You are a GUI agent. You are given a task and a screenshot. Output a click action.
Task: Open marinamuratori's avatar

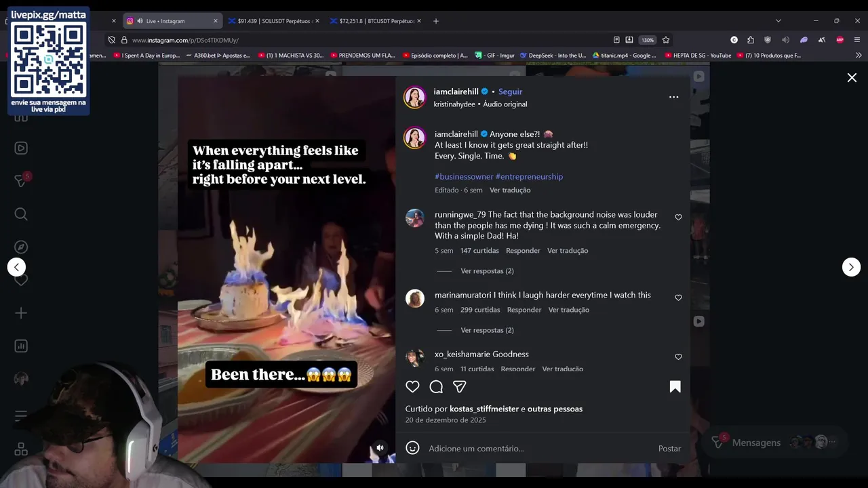click(414, 298)
